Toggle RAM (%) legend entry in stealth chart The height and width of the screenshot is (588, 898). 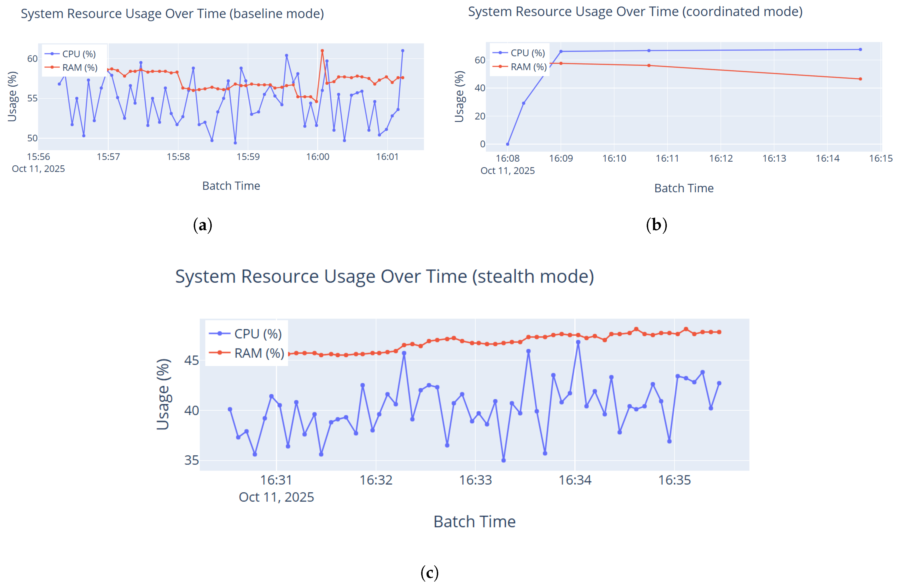(259, 353)
